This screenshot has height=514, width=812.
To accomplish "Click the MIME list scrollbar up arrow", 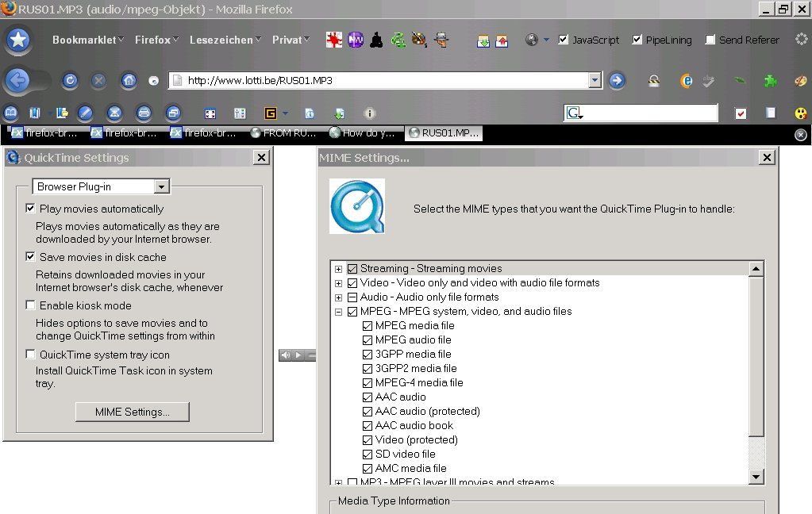I will [x=756, y=269].
